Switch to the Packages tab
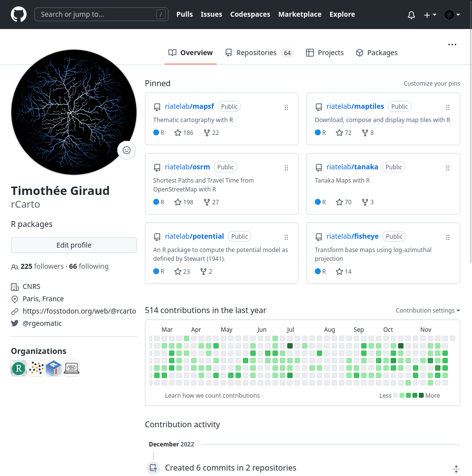 (x=376, y=53)
